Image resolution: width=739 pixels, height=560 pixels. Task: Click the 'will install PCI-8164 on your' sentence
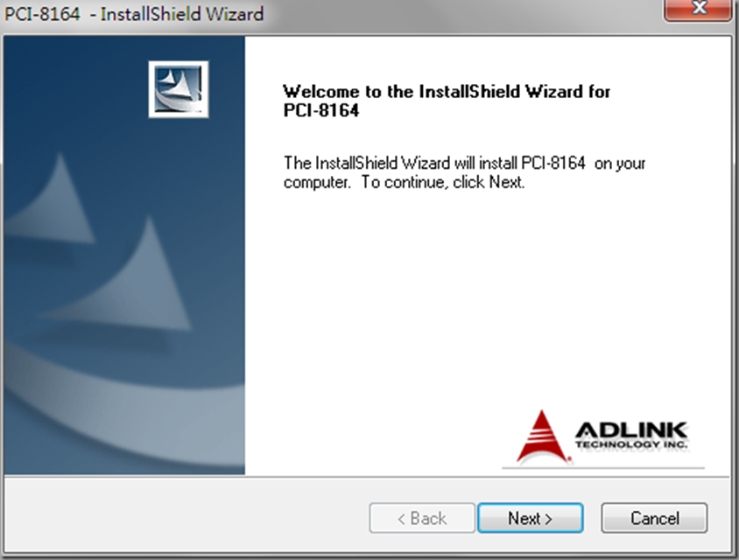(465, 164)
